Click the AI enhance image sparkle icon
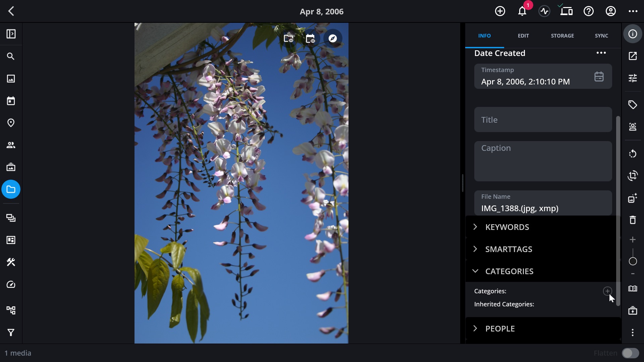 [633, 198]
